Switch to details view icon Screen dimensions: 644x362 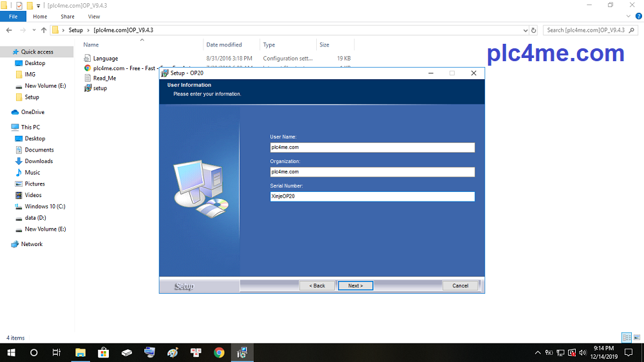[x=627, y=338]
